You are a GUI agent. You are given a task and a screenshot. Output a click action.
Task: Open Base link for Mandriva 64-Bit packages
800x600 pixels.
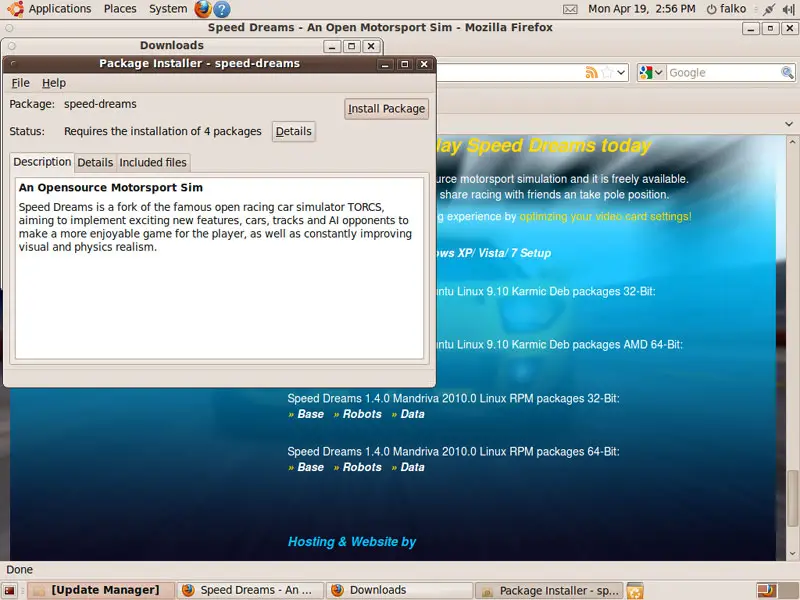pos(311,467)
